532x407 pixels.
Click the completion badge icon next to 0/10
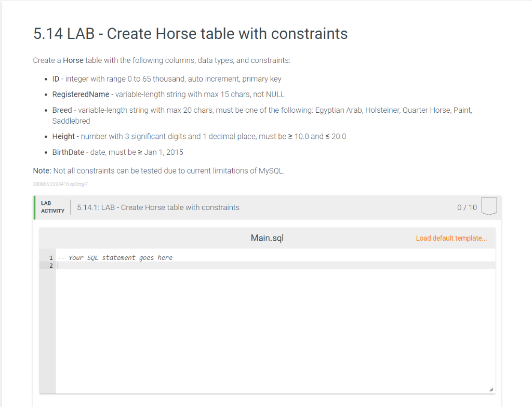click(489, 206)
